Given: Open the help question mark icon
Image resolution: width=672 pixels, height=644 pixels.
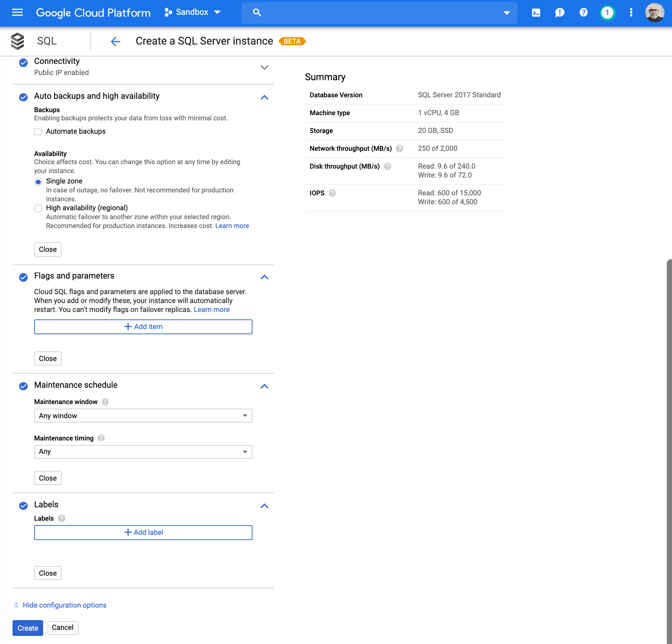Looking at the screenshot, I should 583,13.
